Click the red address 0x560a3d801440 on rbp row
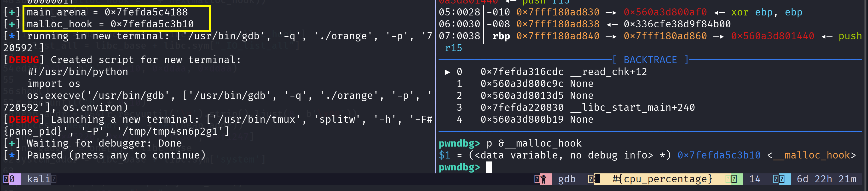The image size is (868, 191). [x=773, y=36]
